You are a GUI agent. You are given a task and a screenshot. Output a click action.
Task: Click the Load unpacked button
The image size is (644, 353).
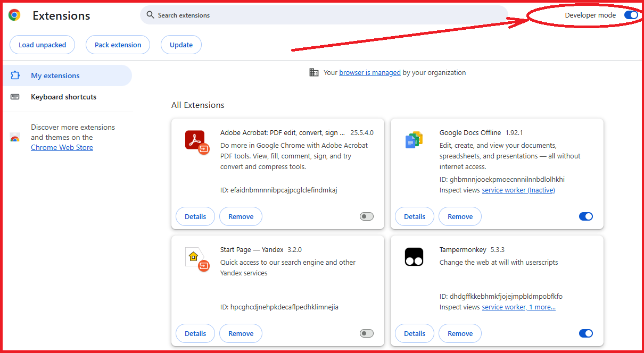coord(43,45)
